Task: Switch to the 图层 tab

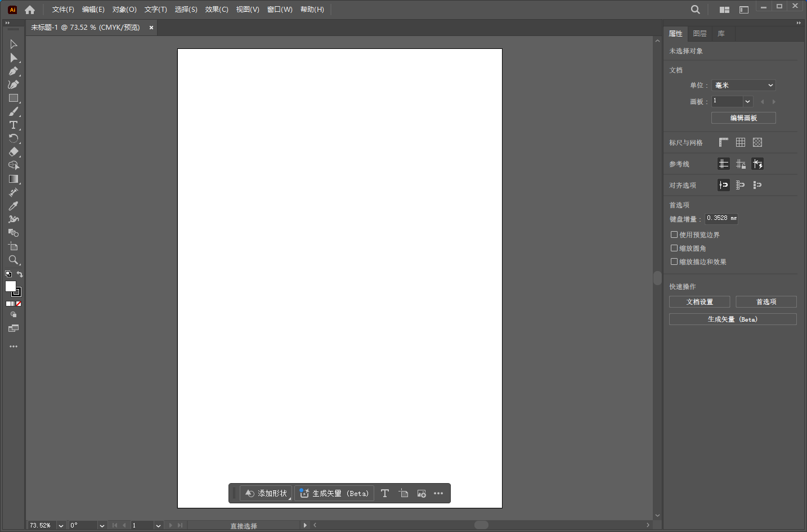Action: pyautogui.click(x=700, y=34)
